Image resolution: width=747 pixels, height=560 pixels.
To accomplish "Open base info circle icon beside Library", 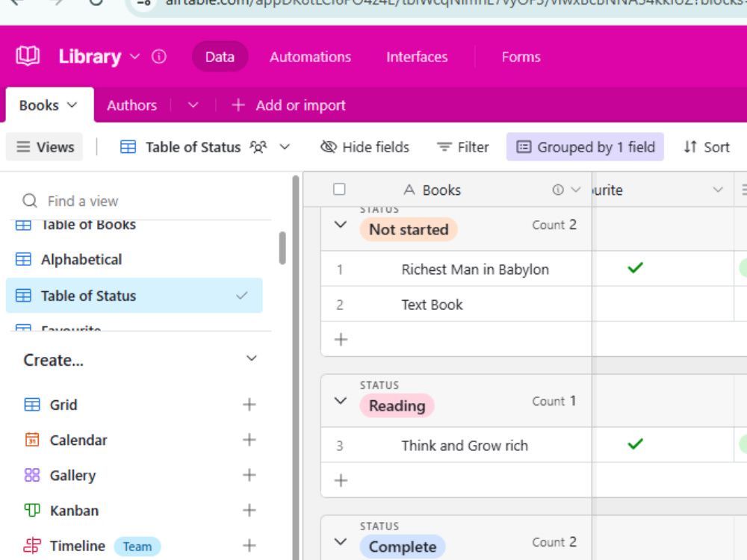I will (x=158, y=57).
